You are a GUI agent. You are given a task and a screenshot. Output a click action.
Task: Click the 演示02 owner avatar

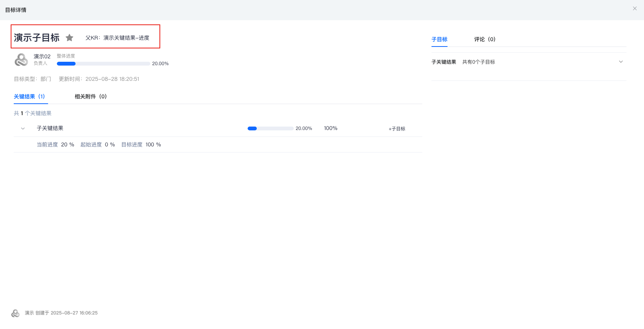click(x=21, y=60)
